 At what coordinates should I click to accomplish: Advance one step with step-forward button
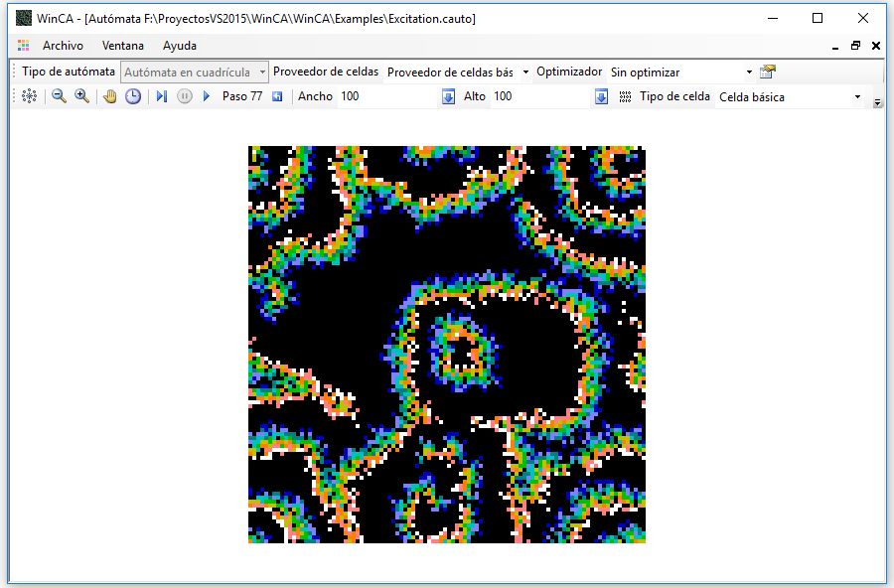162,96
